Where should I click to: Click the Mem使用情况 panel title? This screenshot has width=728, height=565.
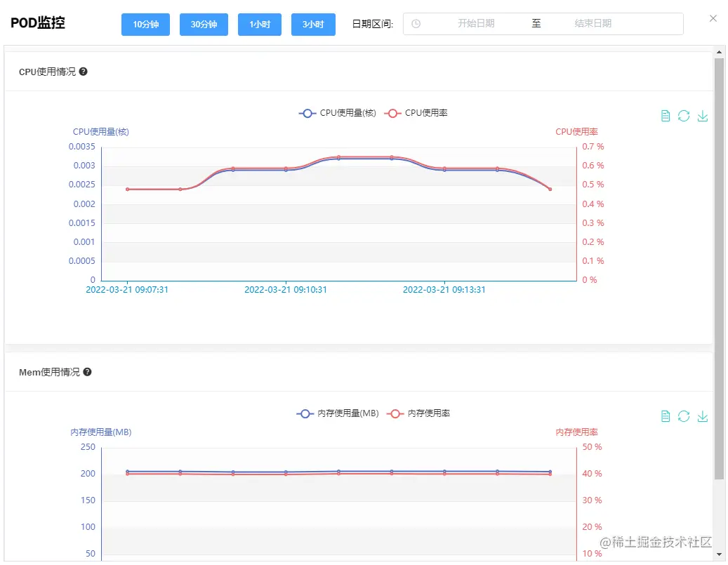tap(49, 372)
